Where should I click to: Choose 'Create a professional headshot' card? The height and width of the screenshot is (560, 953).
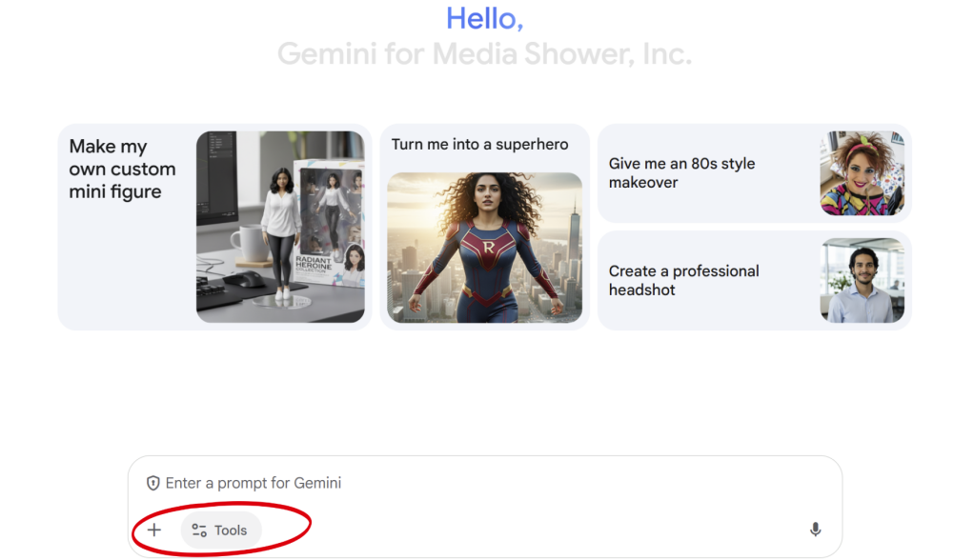click(754, 281)
